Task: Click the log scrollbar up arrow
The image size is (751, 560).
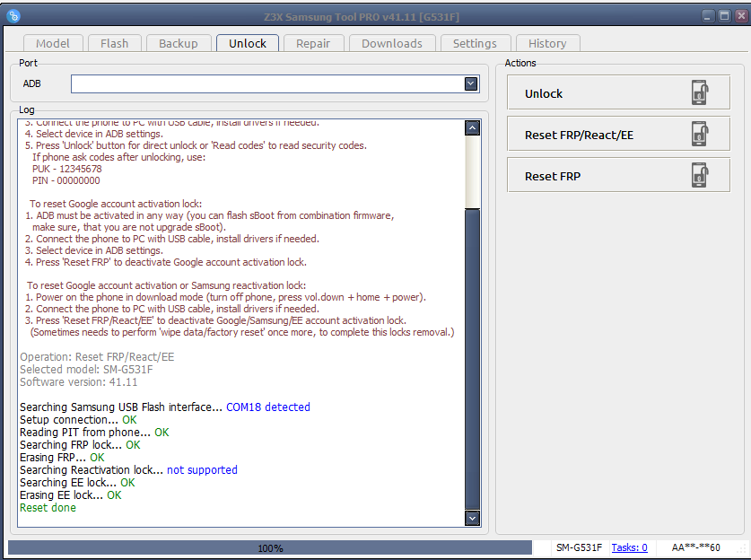Action: point(472,128)
